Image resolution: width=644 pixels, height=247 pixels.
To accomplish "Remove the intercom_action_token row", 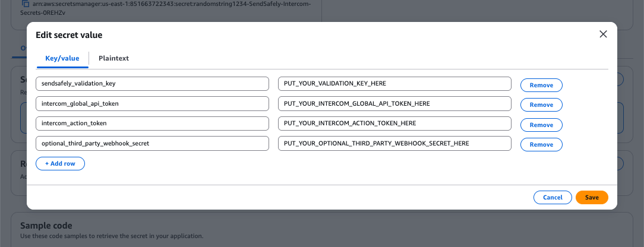I will (x=541, y=125).
